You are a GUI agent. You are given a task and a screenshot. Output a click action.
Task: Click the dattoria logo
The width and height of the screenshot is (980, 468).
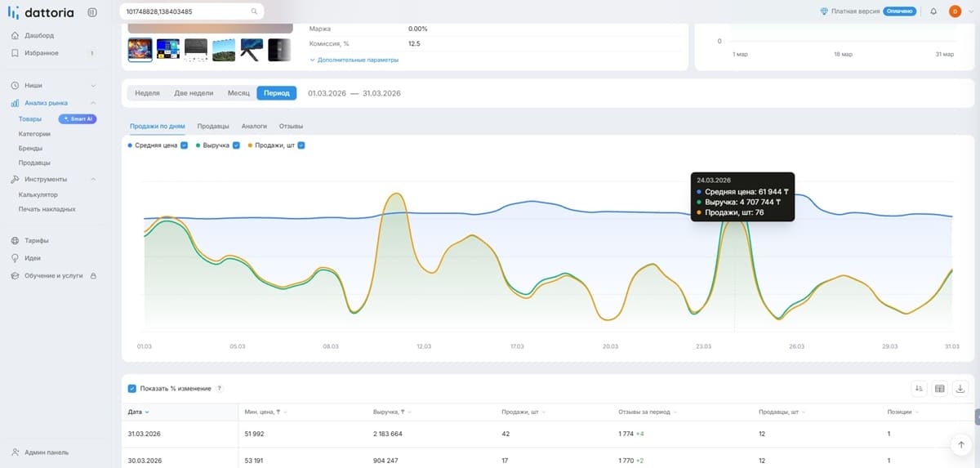(42, 12)
